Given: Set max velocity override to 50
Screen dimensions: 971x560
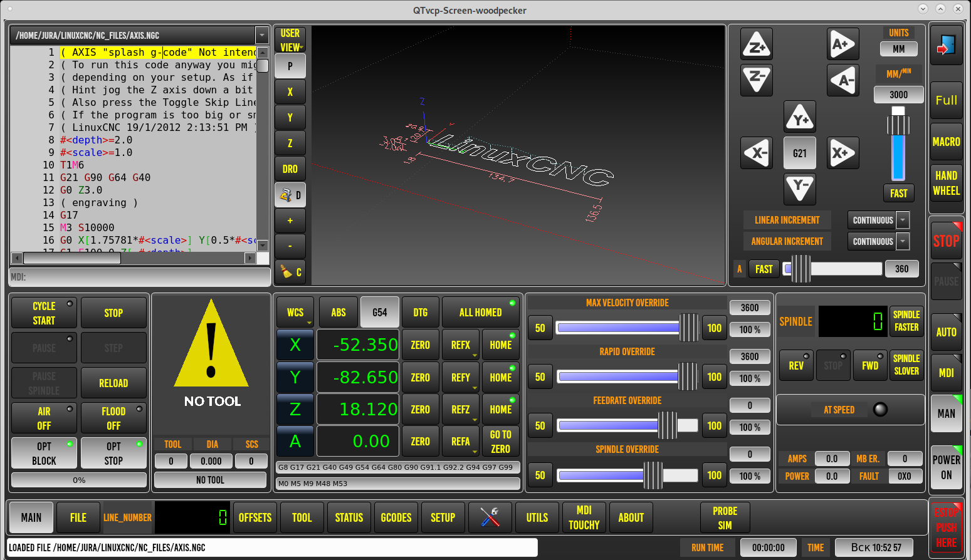Looking at the screenshot, I should 540,328.
